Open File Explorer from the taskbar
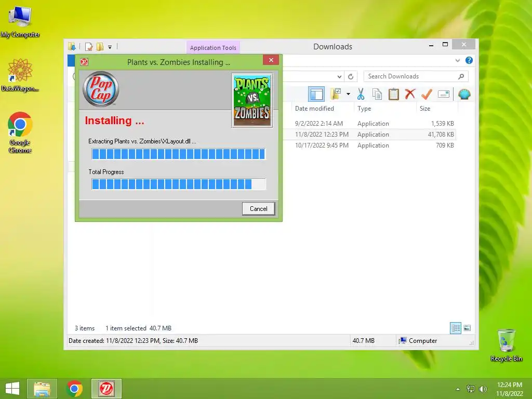This screenshot has width=532, height=399. 42,389
